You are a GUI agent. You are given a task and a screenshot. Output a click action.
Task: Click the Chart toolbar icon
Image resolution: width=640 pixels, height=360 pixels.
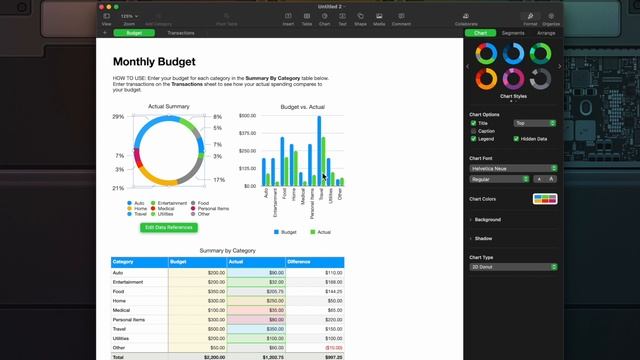tap(324, 16)
